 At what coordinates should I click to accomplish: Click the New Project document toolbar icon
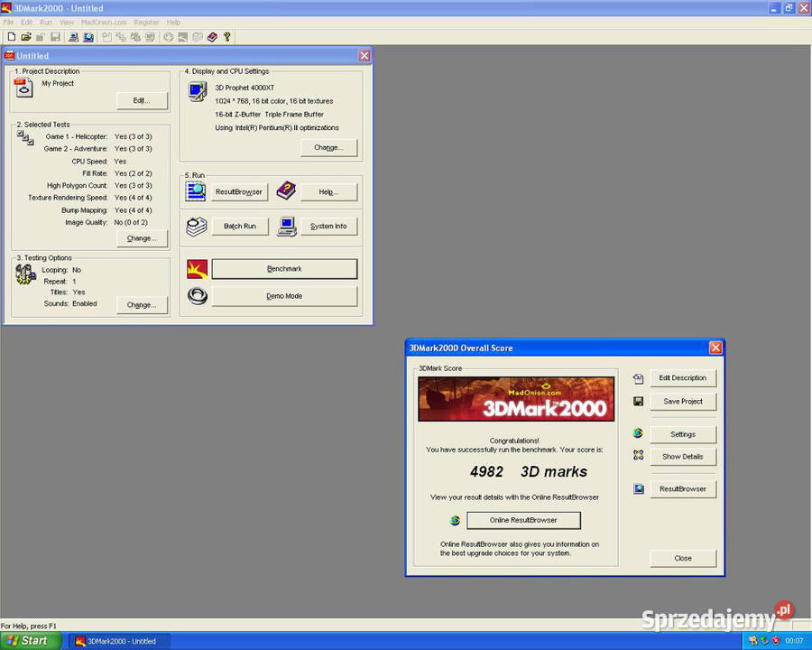point(12,36)
